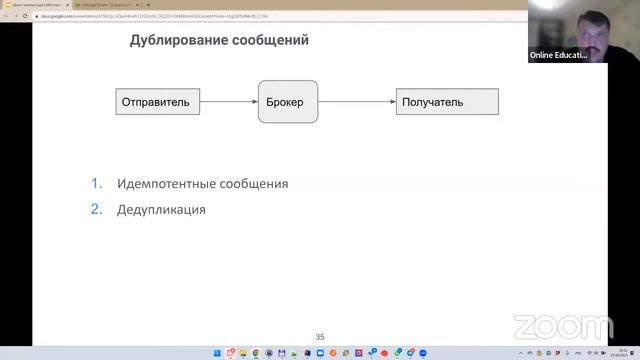
Task: Click the slide title Дублирование сообщений
Action: [219, 40]
